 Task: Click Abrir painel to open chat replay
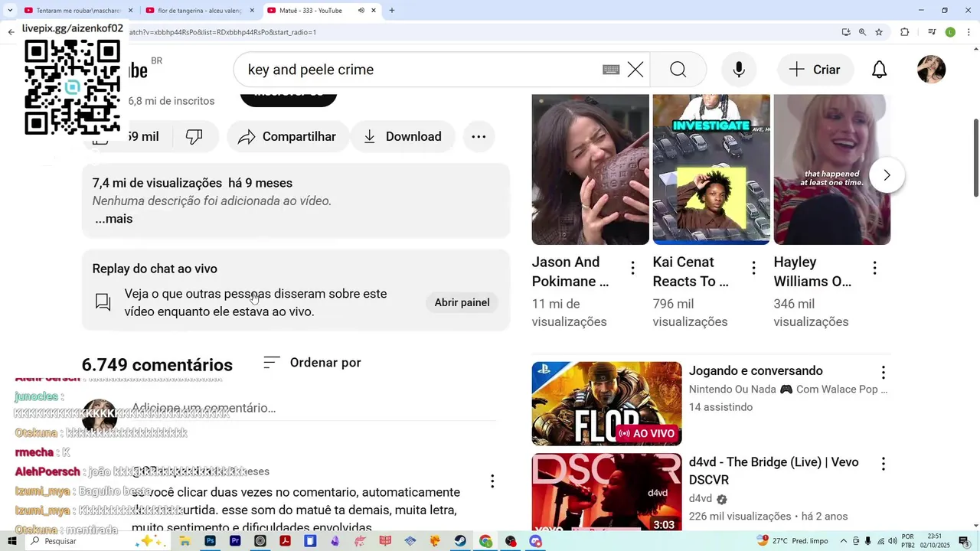462,302
